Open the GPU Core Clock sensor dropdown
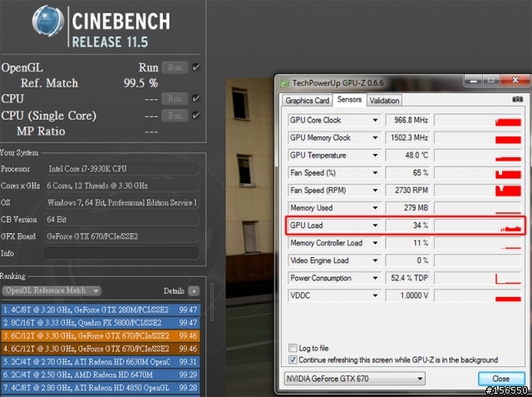The width and height of the screenshot is (532, 397). click(375, 120)
